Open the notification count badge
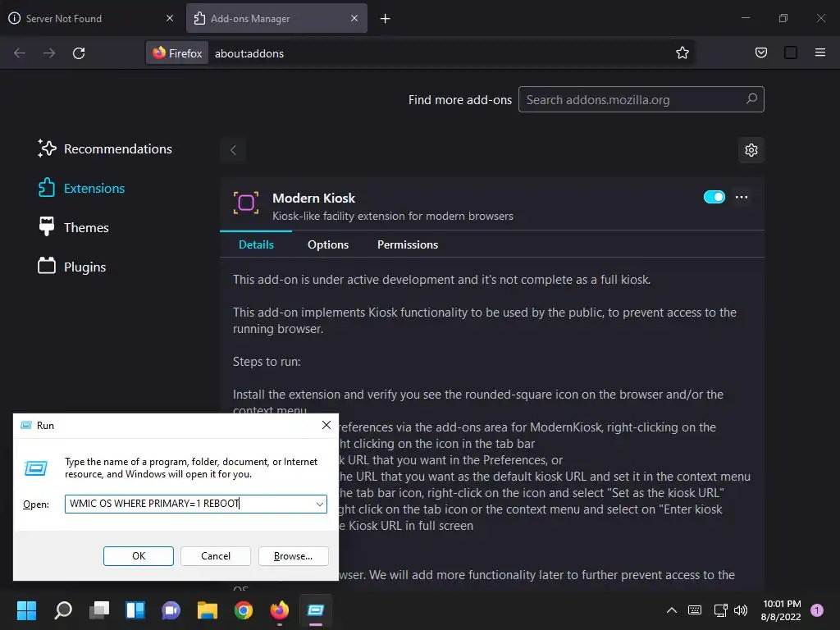 coord(817,609)
